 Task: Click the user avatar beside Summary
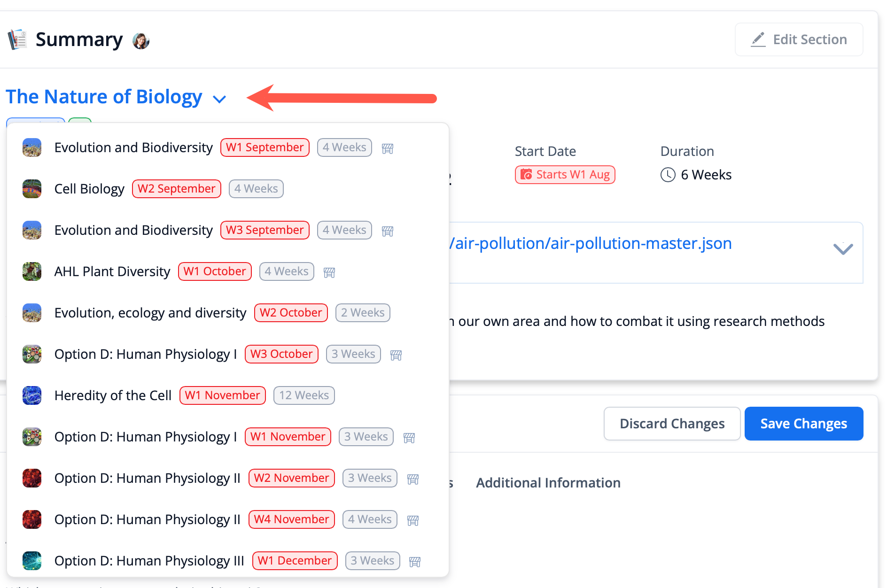pos(141,41)
